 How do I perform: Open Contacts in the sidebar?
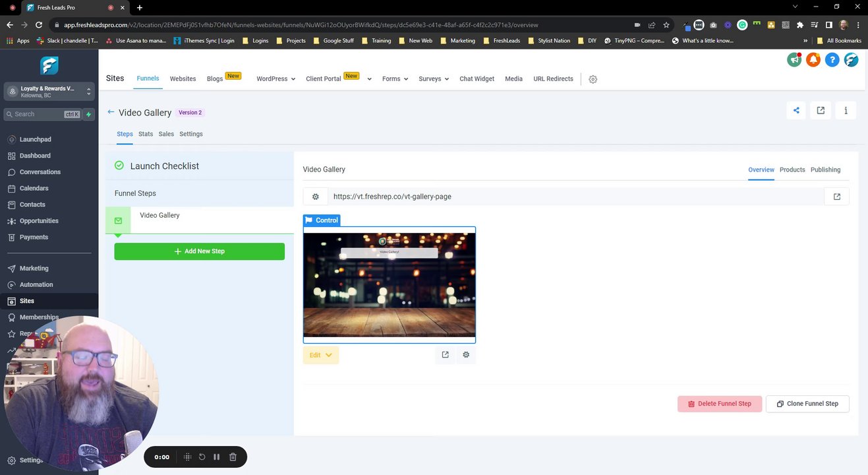tap(32, 205)
